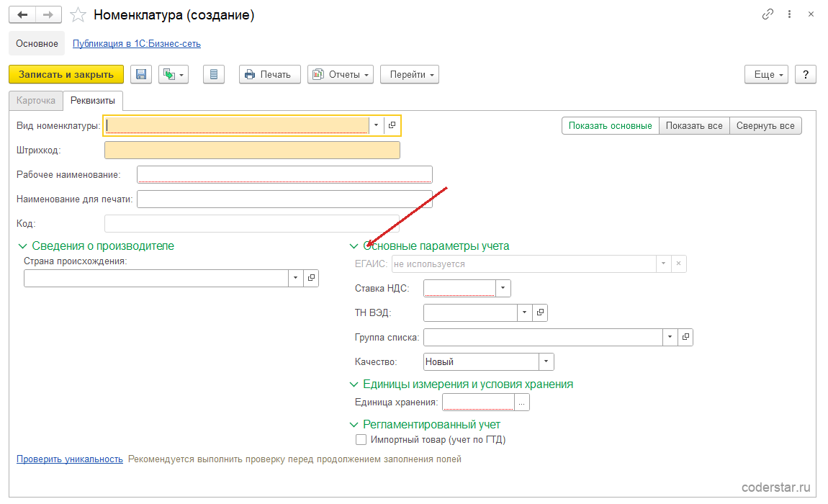Click the list document icon in toolbar

pyautogui.click(x=214, y=74)
